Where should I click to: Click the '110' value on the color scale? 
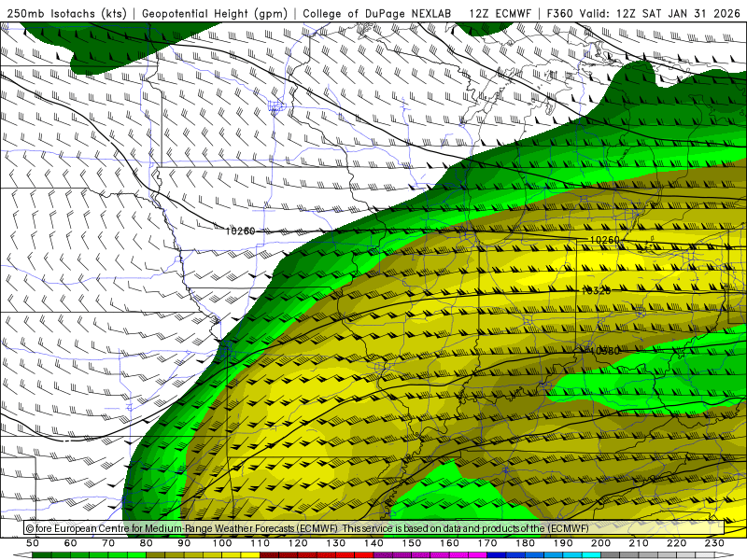click(x=261, y=543)
